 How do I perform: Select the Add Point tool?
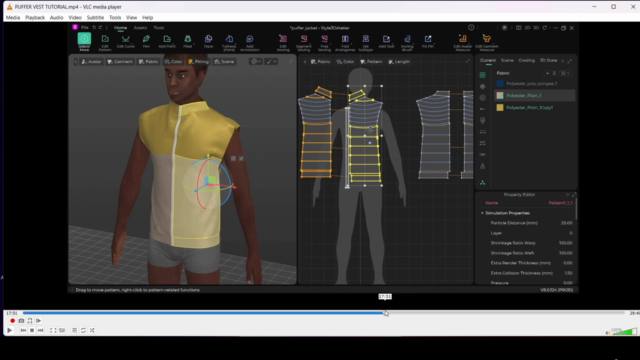point(167,42)
